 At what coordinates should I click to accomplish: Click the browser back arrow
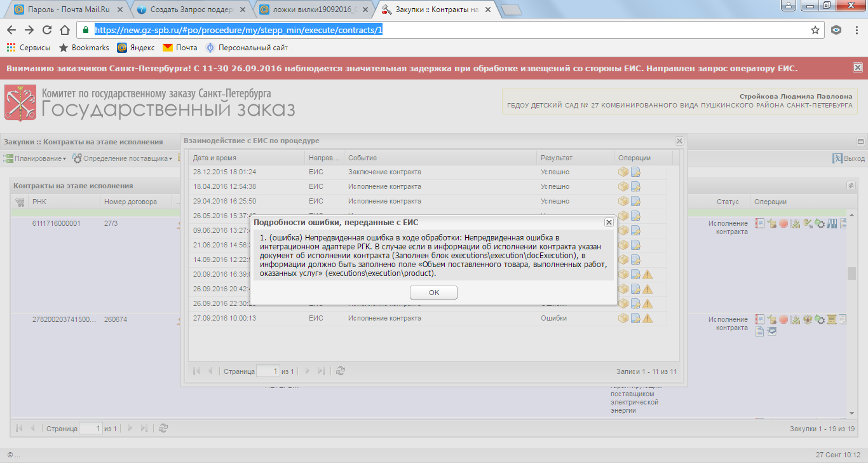point(11,30)
